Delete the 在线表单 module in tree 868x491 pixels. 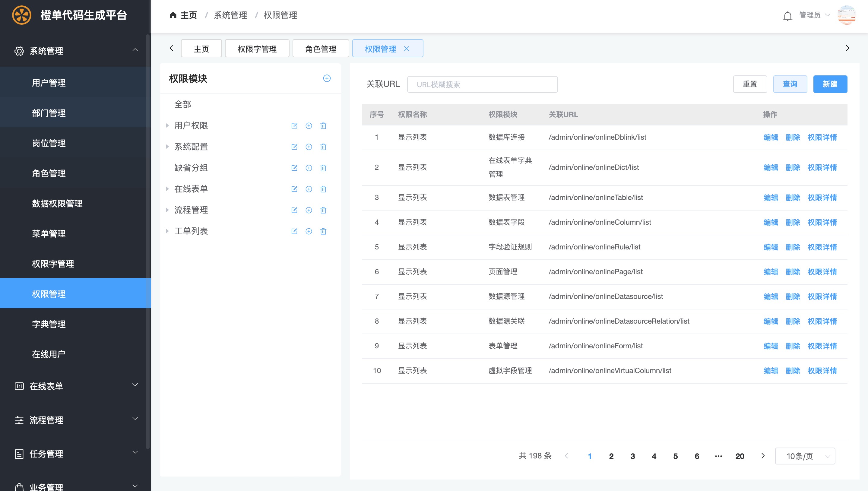point(323,189)
